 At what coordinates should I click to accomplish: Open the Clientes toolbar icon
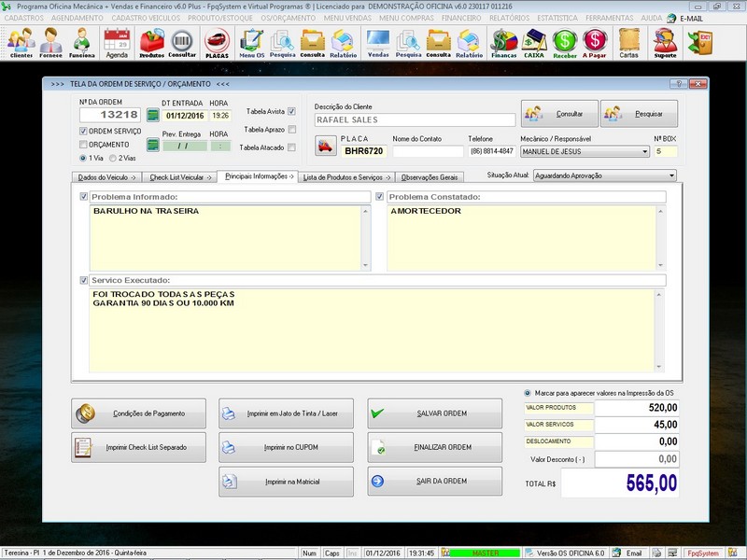click(21, 43)
